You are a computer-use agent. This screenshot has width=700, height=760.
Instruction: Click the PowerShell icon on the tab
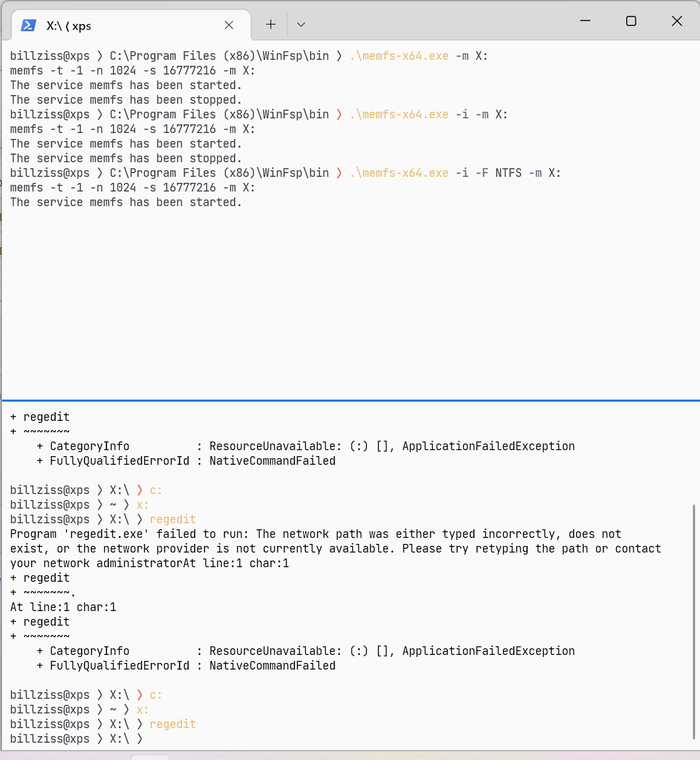(28, 25)
